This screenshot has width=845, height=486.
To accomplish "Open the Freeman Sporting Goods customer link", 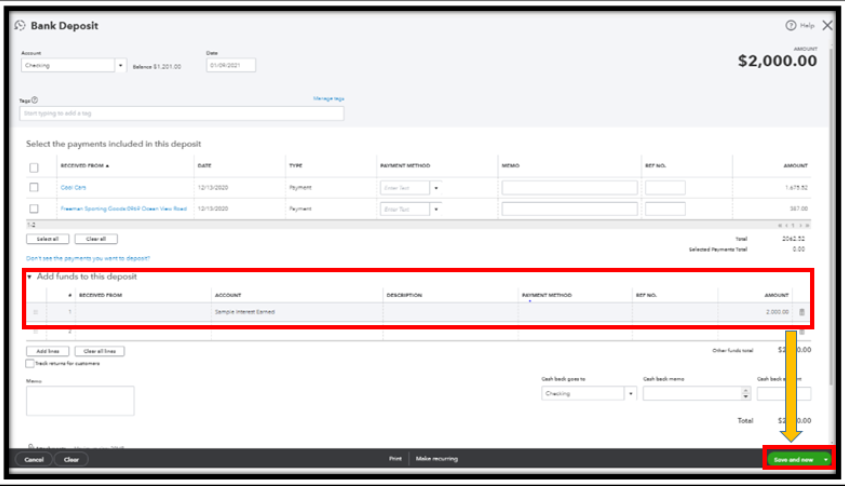I will click(x=123, y=209).
